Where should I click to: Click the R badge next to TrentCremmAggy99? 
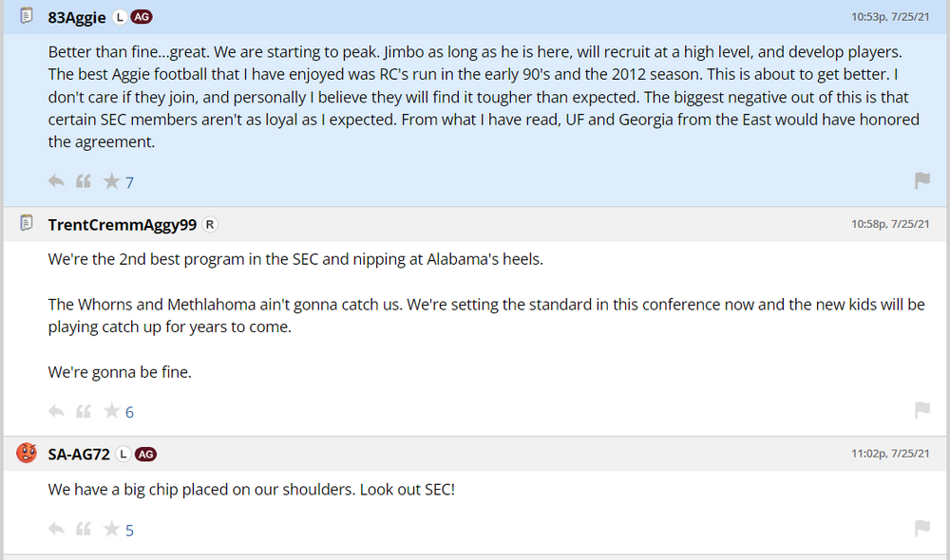click(210, 225)
